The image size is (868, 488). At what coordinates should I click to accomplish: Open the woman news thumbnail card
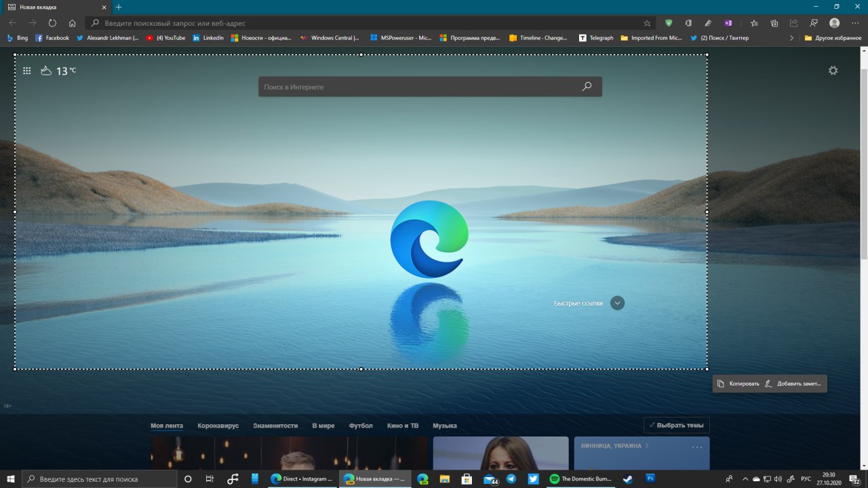(x=500, y=453)
